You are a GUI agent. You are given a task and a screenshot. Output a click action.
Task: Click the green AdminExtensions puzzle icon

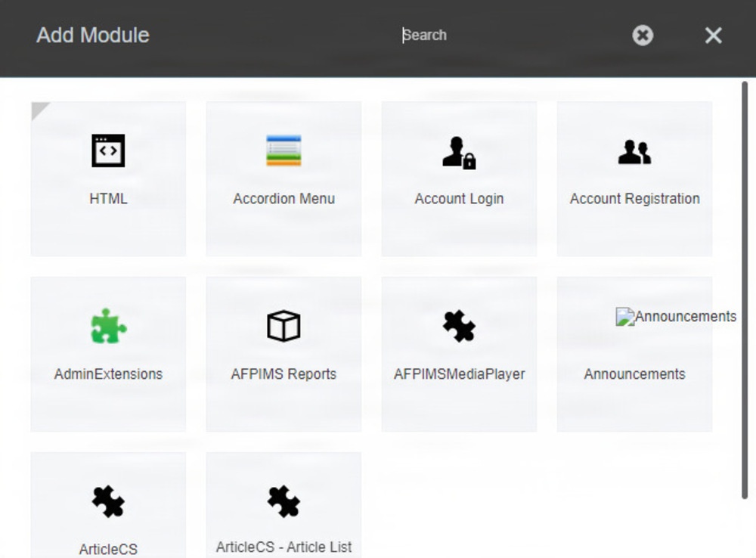pos(108,326)
